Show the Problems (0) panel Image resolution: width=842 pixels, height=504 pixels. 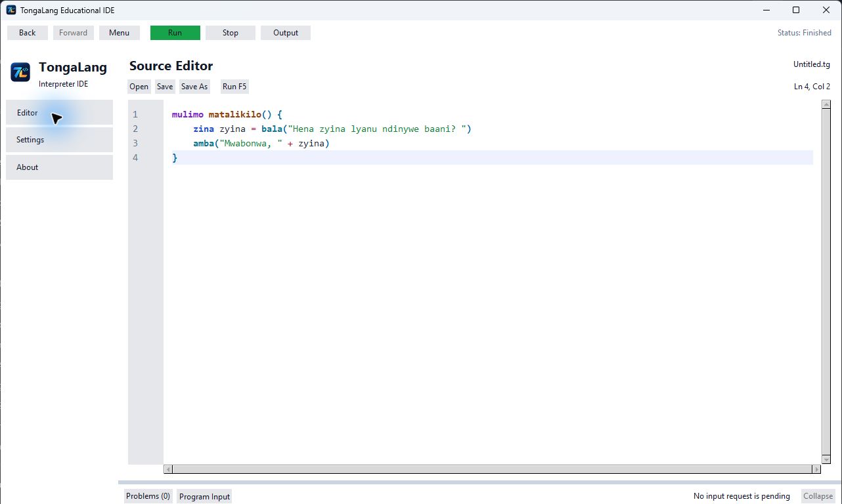point(148,496)
